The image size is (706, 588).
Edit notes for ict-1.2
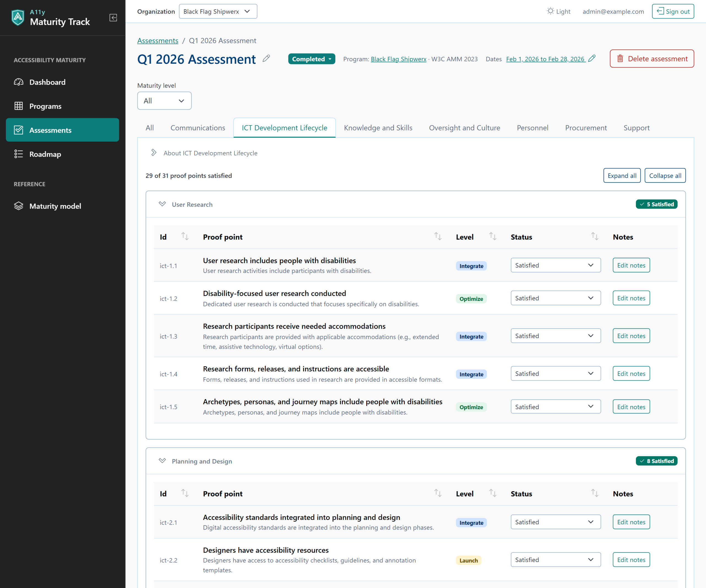pyautogui.click(x=631, y=298)
